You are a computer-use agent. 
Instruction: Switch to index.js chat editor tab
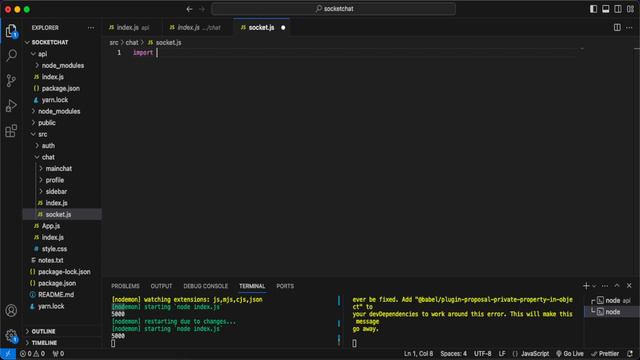pos(197,27)
